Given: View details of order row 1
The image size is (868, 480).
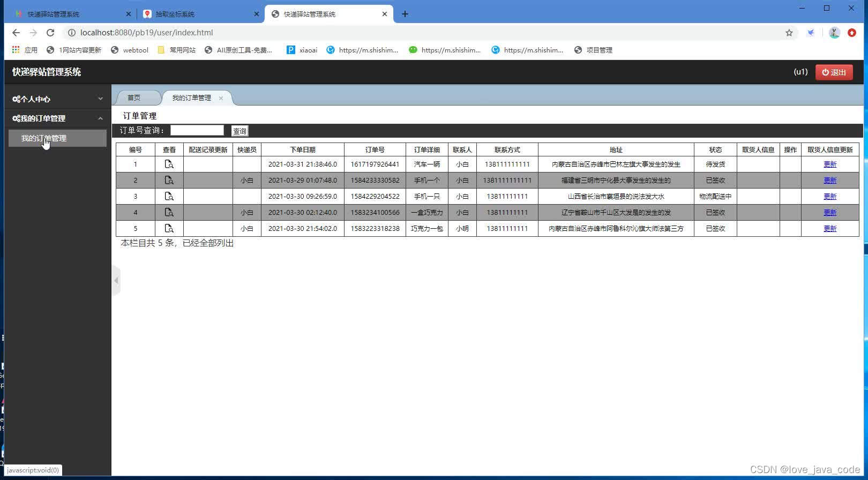Looking at the screenshot, I should (x=169, y=164).
